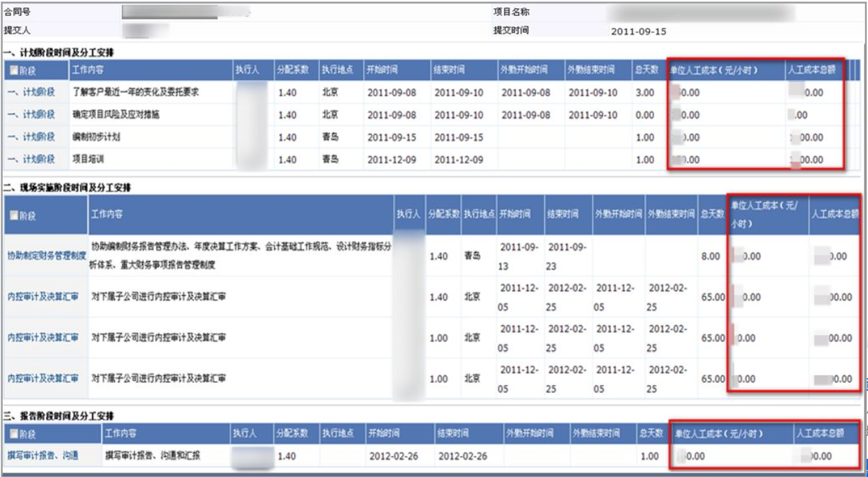Viewport: 868px width, 477px height.
Task: Click the long work content starting with 协助编制财务报告管理办法
Action: click(x=242, y=256)
